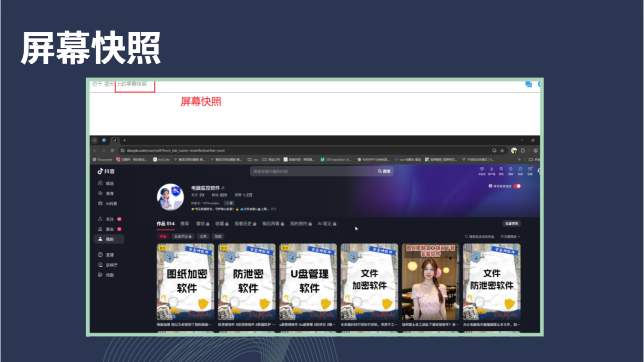Open the CSS transition bookmark
Image resolution: width=644 pixels, height=362 pixels.
coord(336,159)
